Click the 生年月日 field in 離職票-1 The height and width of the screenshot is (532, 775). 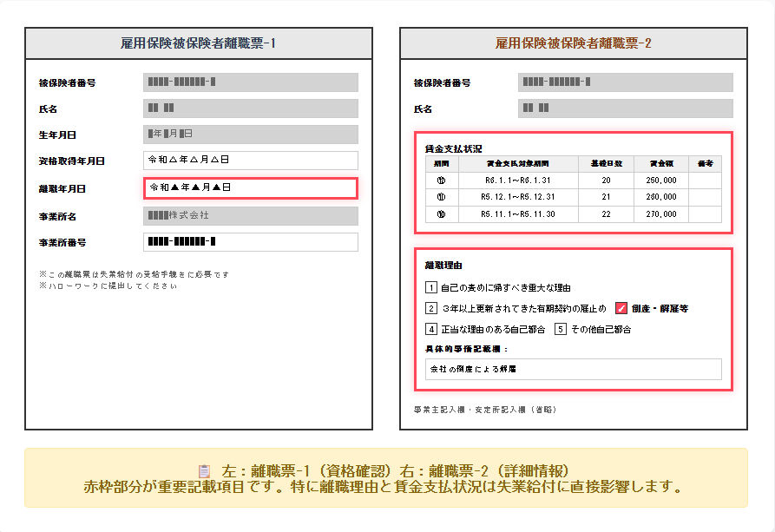[x=250, y=135]
